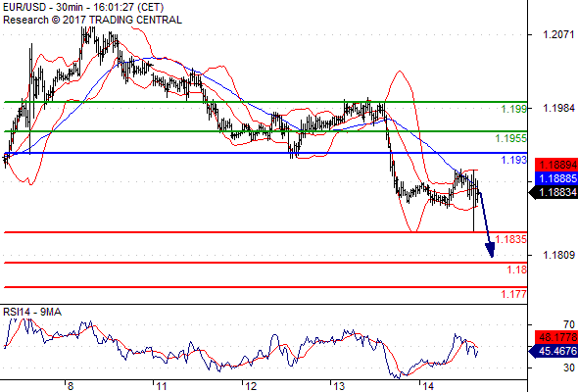The width and height of the screenshot is (578, 392).
Task: Select the red 1.18894 price tag
Action: point(556,165)
